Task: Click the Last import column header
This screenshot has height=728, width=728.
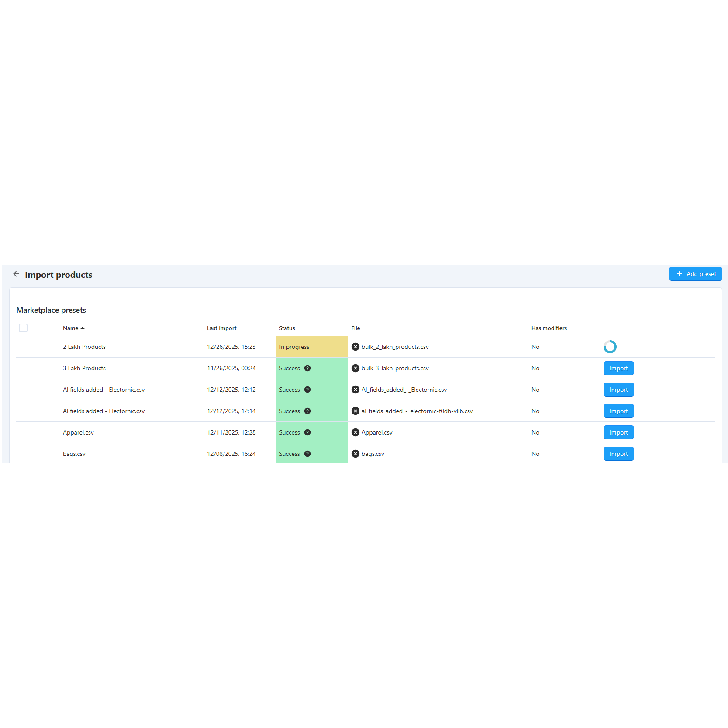Action: [x=221, y=328]
